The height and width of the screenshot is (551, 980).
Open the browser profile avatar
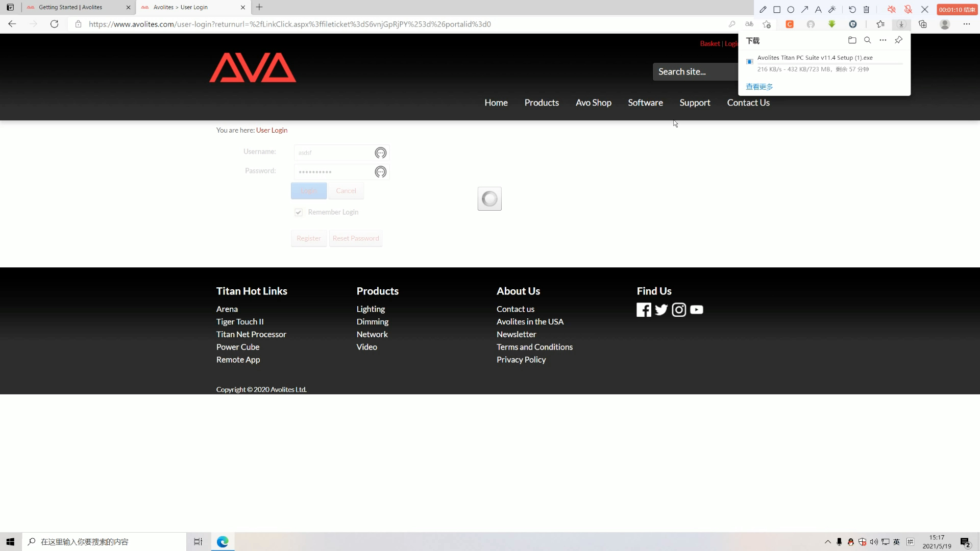tap(945, 24)
